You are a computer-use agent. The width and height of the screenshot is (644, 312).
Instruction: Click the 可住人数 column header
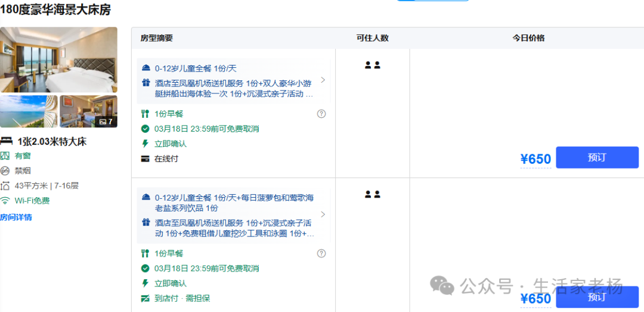click(x=373, y=38)
